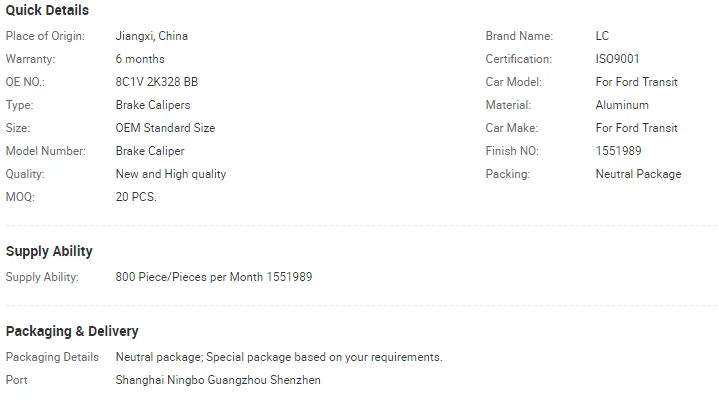Click the Jiangxi, China origin value
This screenshot has height=405, width=719.
click(x=151, y=36)
